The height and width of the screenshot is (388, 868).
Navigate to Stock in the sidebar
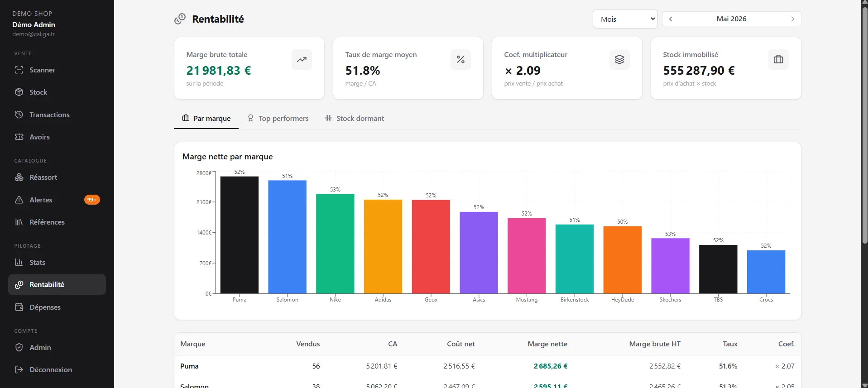click(57, 92)
